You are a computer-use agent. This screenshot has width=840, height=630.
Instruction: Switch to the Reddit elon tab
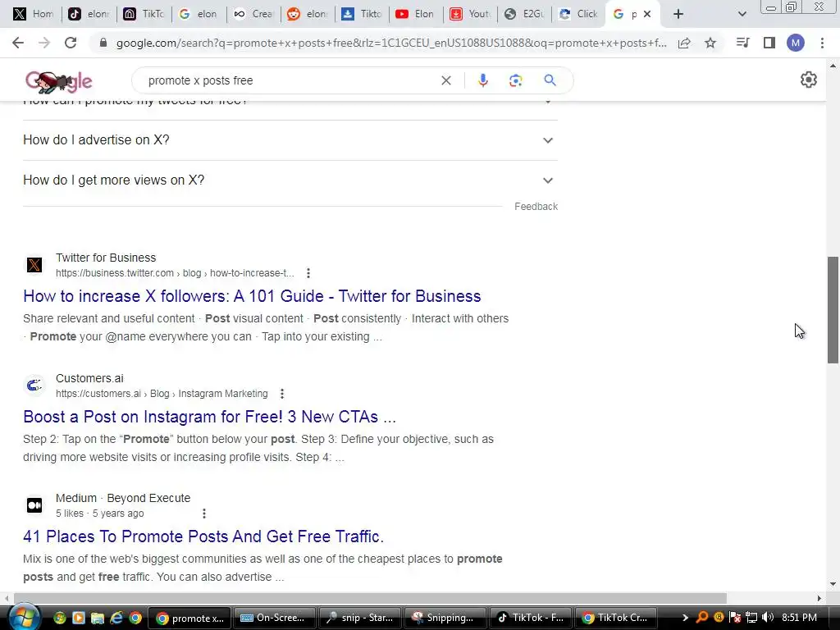point(308,14)
